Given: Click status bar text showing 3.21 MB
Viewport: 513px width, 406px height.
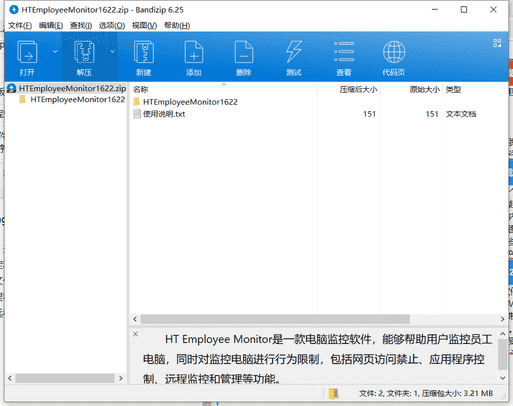Looking at the screenshot, I should [x=426, y=394].
